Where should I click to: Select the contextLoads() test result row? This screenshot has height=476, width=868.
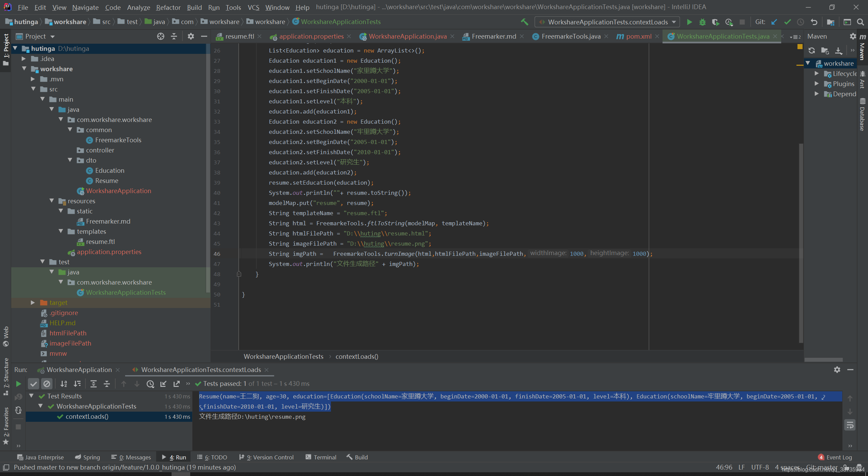[109, 416]
